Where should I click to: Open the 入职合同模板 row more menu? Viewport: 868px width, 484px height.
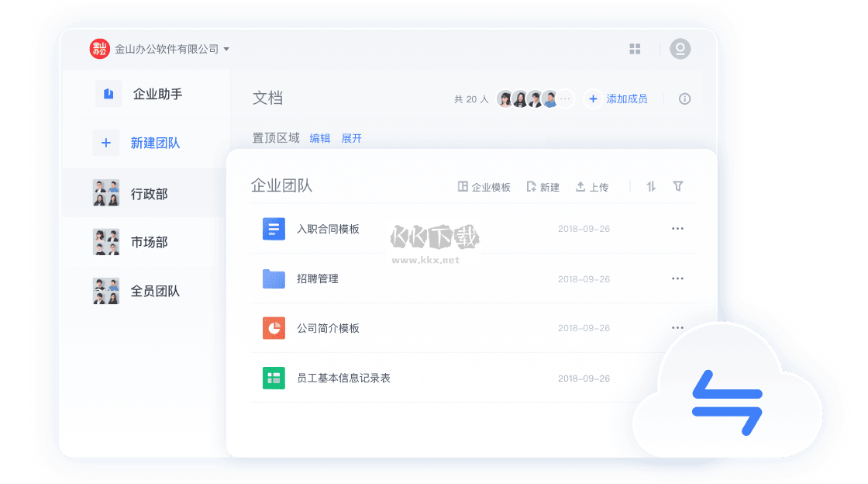tap(678, 228)
